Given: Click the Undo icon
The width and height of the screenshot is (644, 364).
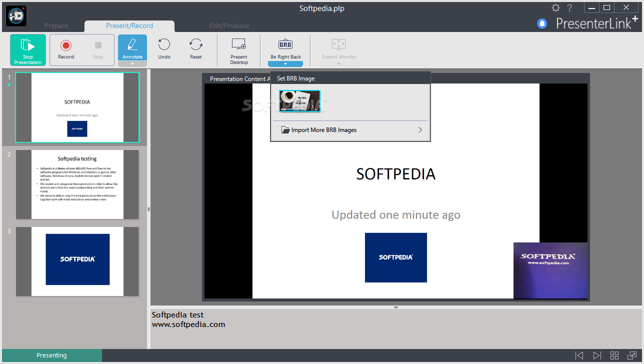Looking at the screenshot, I should click(x=164, y=45).
